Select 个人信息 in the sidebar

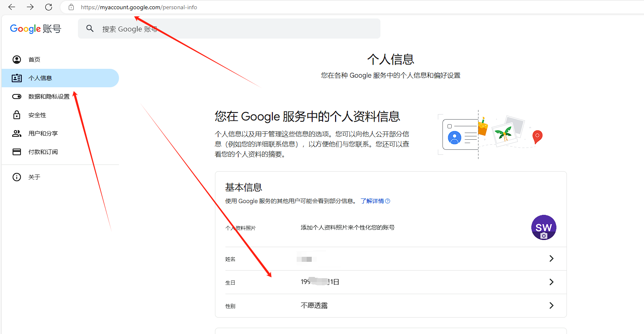(x=60, y=78)
